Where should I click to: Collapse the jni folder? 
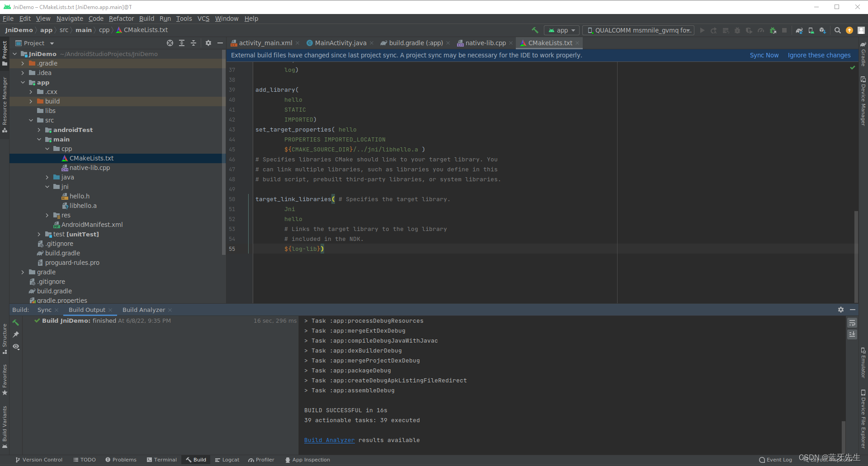click(x=47, y=187)
